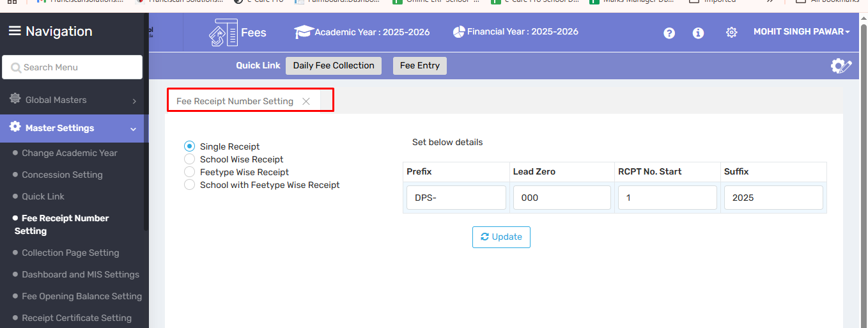Click the Daily Fee Collection quick link button
This screenshot has width=868, height=328.
click(x=334, y=66)
